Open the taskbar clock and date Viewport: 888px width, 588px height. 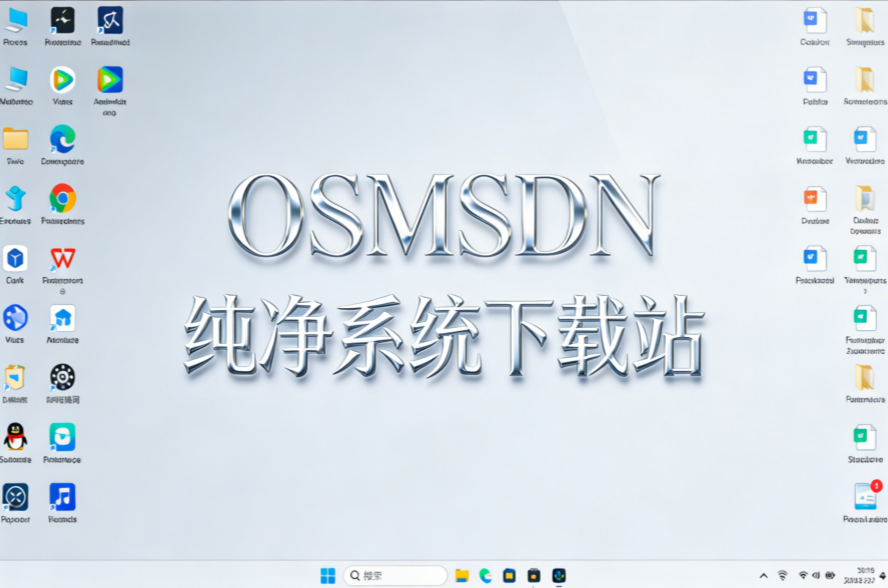861,575
